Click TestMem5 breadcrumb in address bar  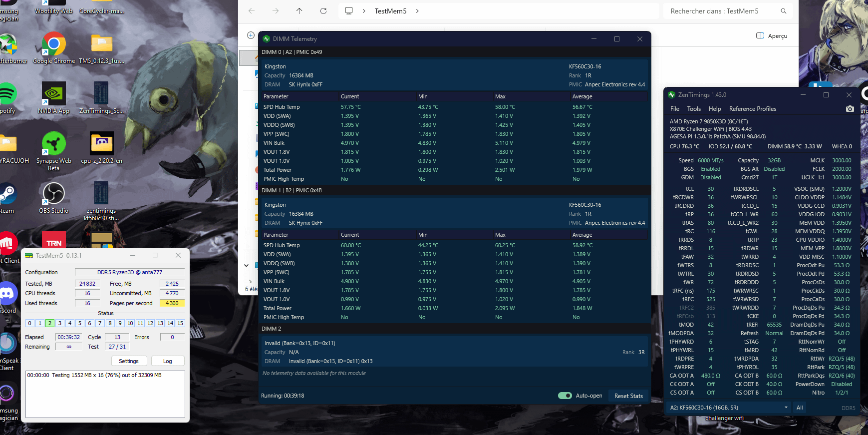(391, 11)
